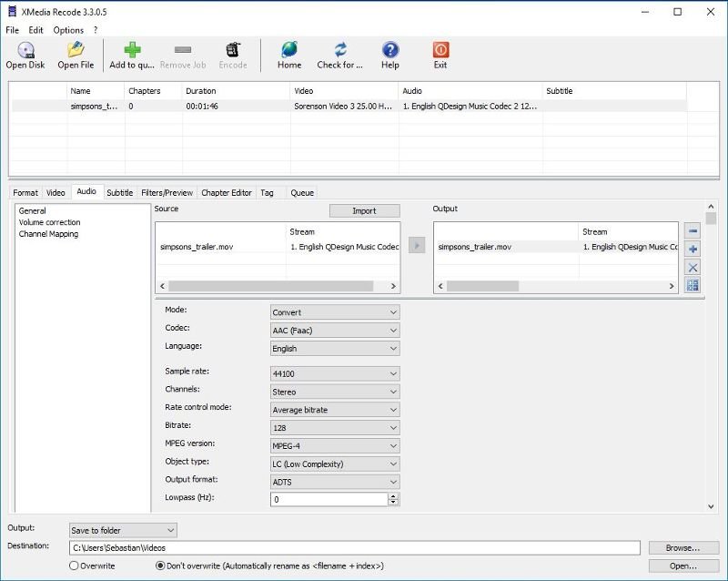Check for updates icon
The width and height of the screenshot is (728, 581).
pyautogui.click(x=339, y=55)
